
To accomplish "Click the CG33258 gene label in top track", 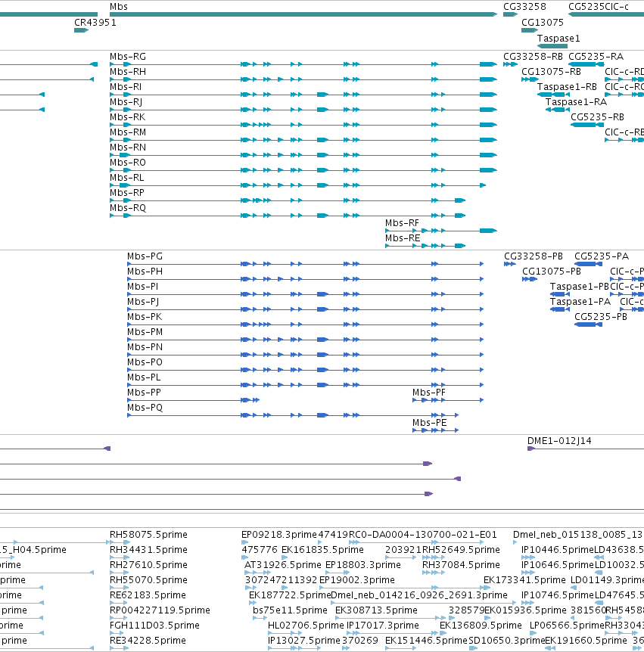I will (x=524, y=7).
